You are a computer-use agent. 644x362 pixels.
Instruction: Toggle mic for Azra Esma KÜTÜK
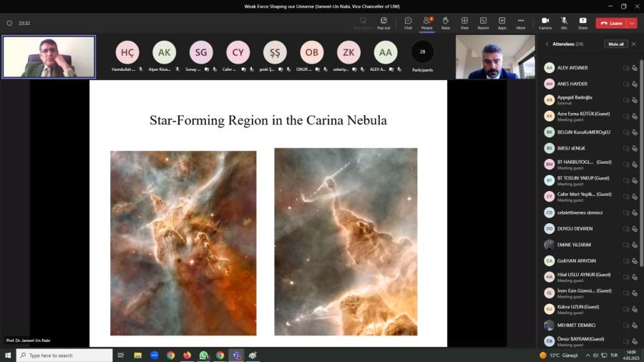click(x=635, y=116)
